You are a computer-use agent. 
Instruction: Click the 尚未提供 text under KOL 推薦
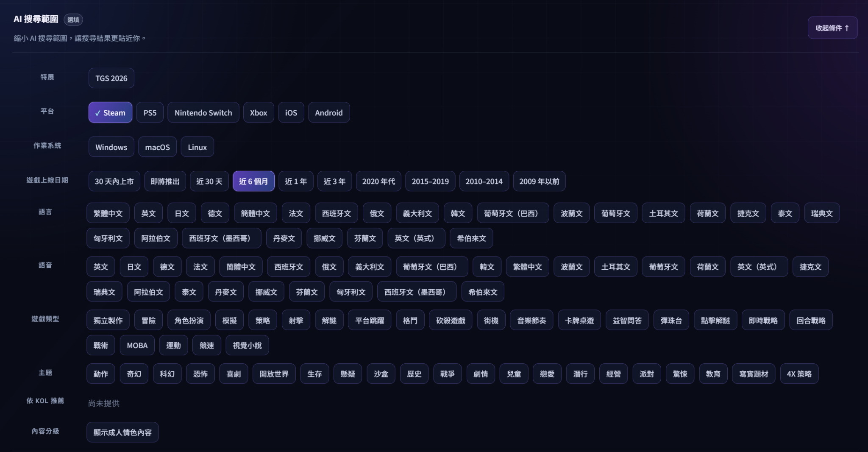pos(104,403)
